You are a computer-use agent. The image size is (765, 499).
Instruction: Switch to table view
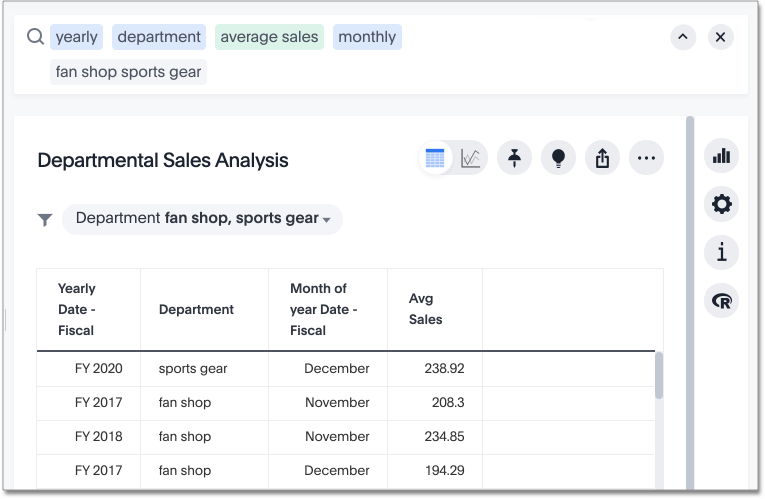tap(435, 159)
